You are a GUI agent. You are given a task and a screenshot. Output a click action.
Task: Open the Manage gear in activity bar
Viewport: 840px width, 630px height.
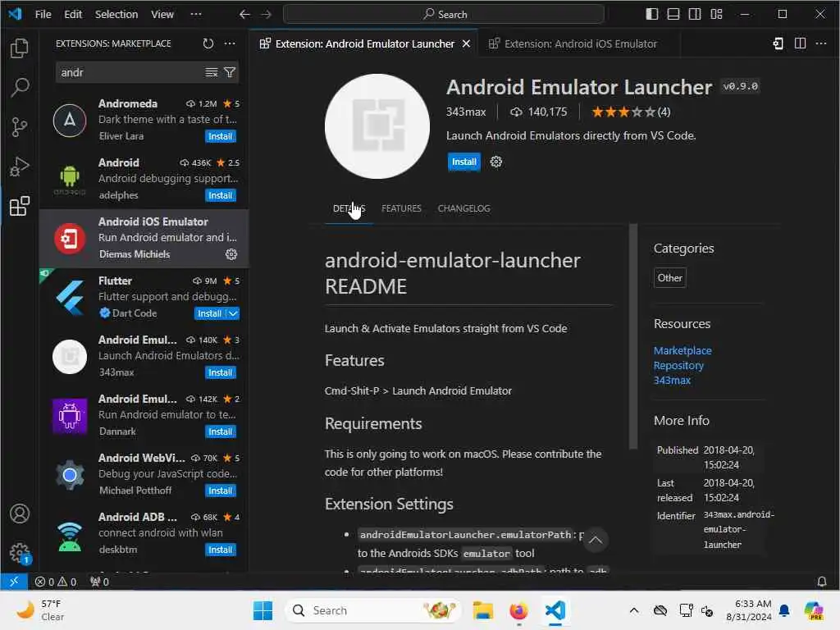coord(20,553)
